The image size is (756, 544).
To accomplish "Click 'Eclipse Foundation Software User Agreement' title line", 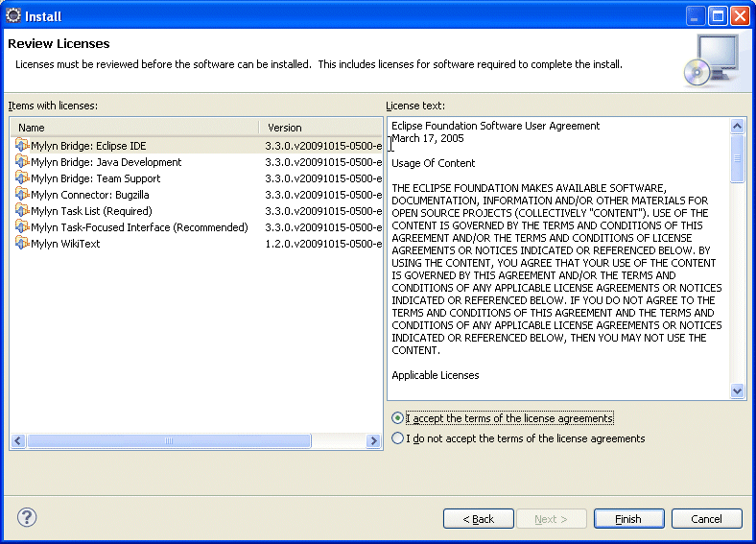I will pyautogui.click(x=496, y=126).
